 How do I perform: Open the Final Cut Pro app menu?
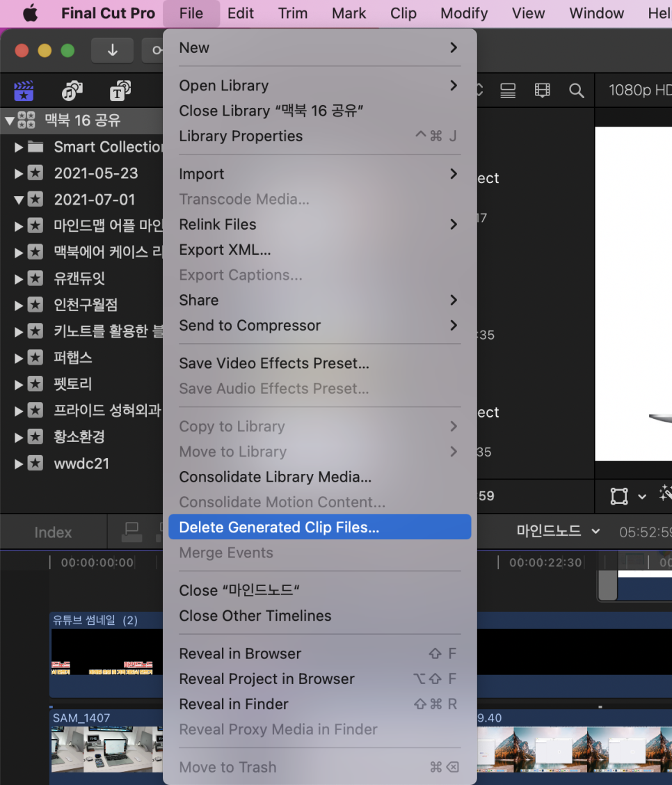[108, 13]
